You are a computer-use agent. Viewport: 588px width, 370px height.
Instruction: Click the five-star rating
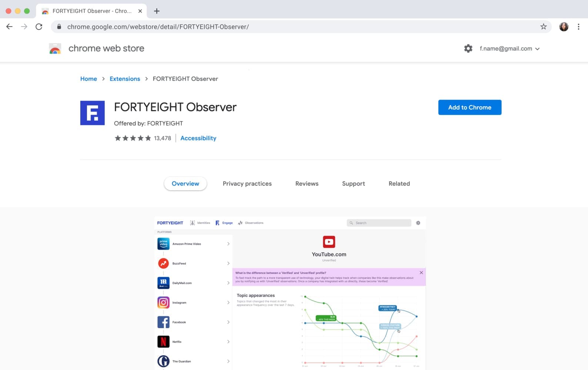click(133, 138)
